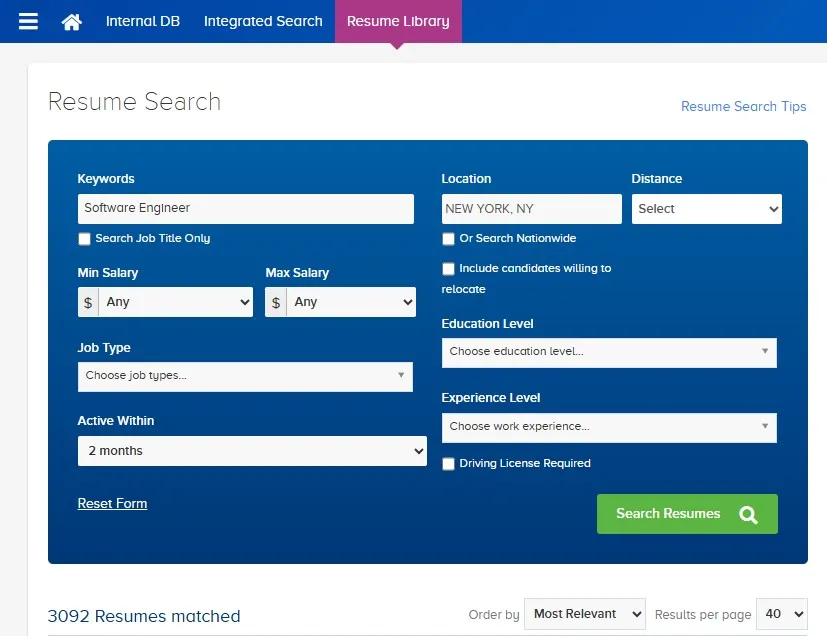Toggle Driving License Required checkbox

point(448,464)
